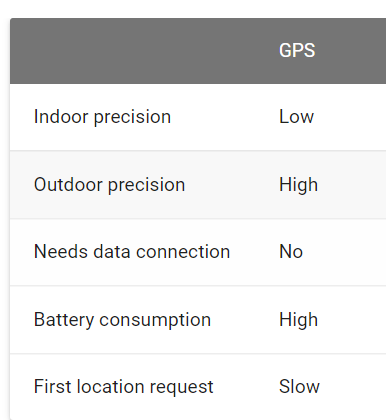Click the High value for outdoor precision

pyautogui.click(x=298, y=185)
